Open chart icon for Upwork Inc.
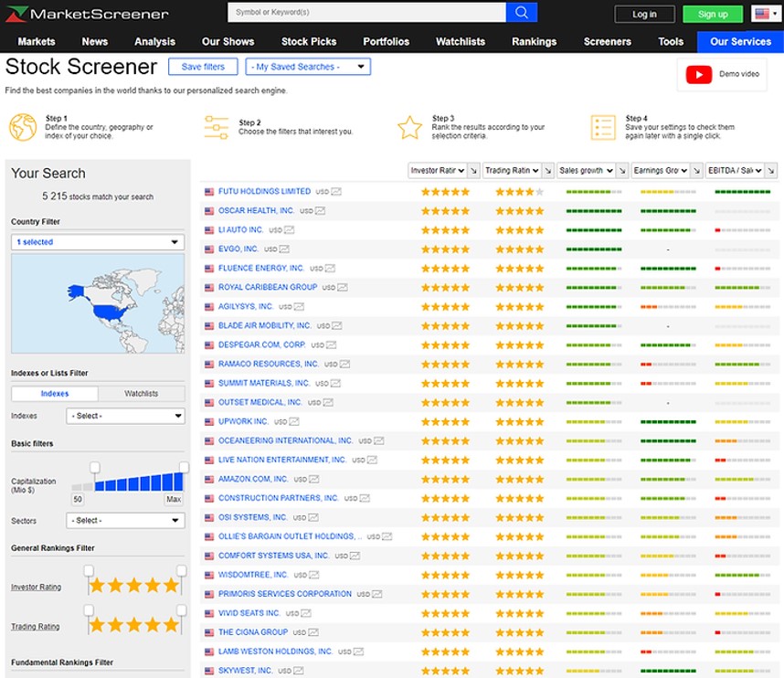The height and width of the screenshot is (678, 784). click(294, 421)
